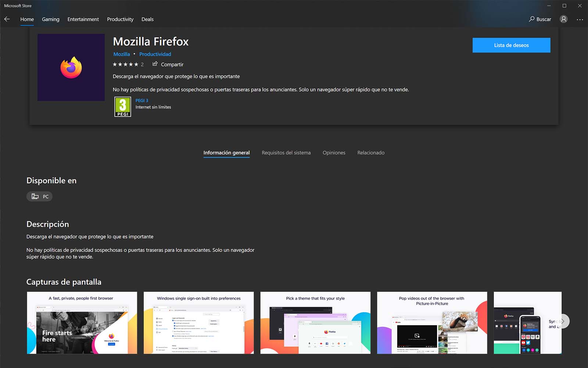Screen dimensions: 588x368
Task: Click the five-star rating
Action: click(125, 64)
